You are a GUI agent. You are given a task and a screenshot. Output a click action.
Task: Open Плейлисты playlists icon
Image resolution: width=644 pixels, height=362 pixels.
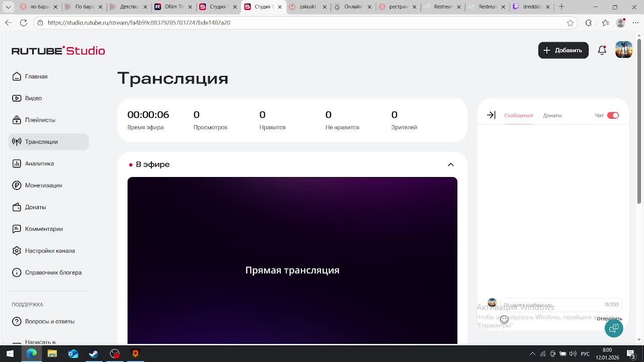click(x=17, y=120)
